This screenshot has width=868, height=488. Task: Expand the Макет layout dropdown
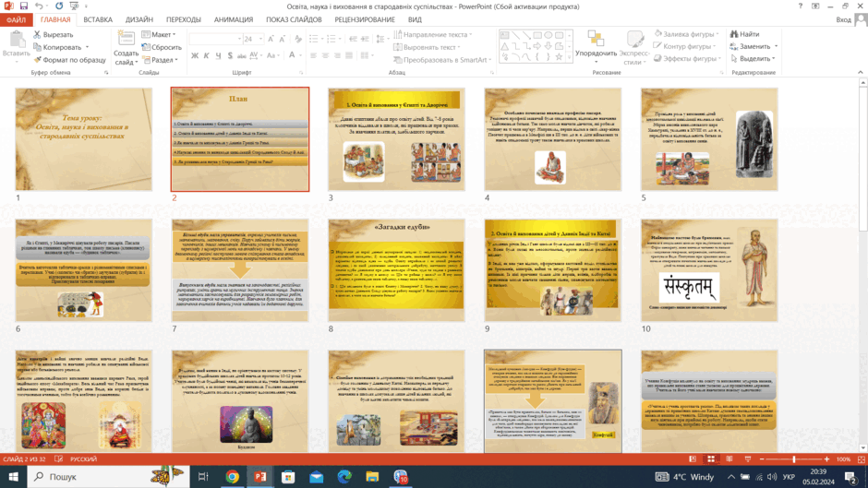159,34
